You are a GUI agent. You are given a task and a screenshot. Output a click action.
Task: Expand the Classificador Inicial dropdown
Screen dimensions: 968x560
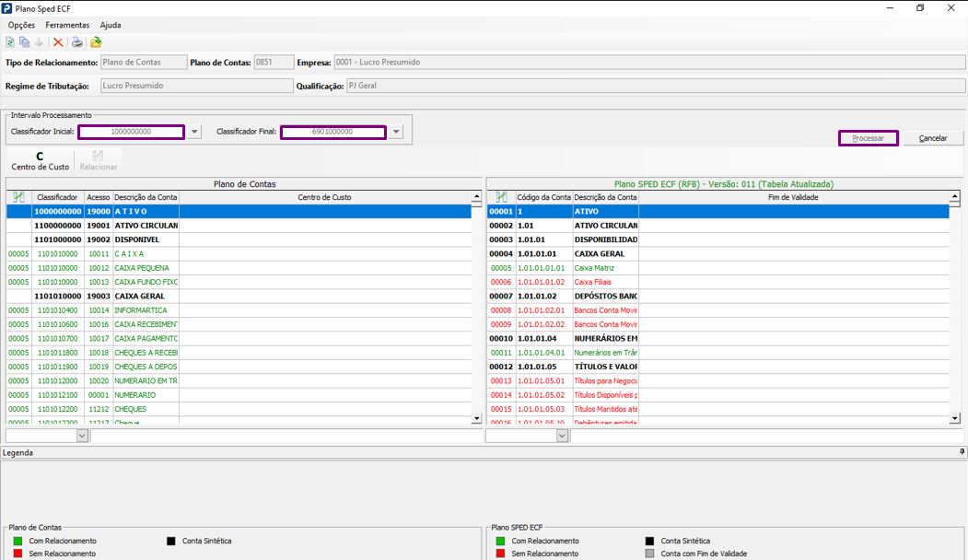pos(194,132)
